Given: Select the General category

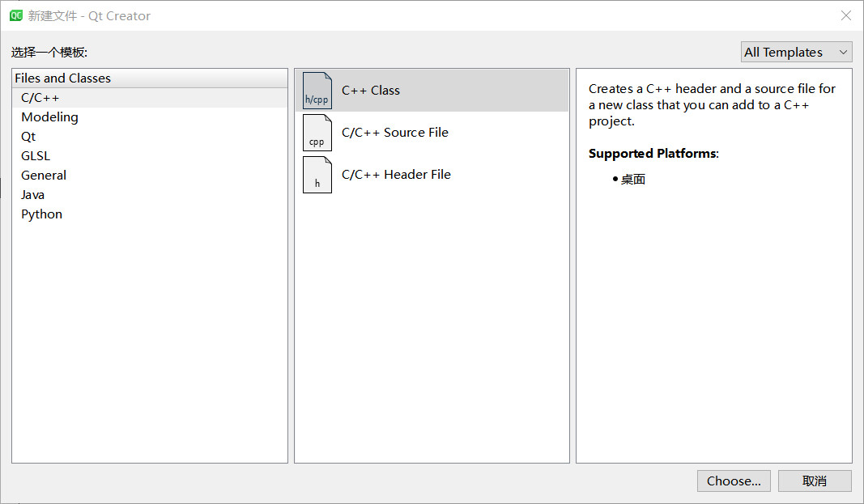Looking at the screenshot, I should point(44,176).
